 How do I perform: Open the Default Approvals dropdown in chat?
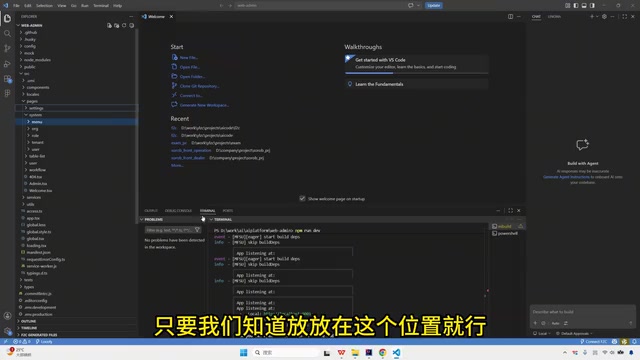click(x=575, y=333)
